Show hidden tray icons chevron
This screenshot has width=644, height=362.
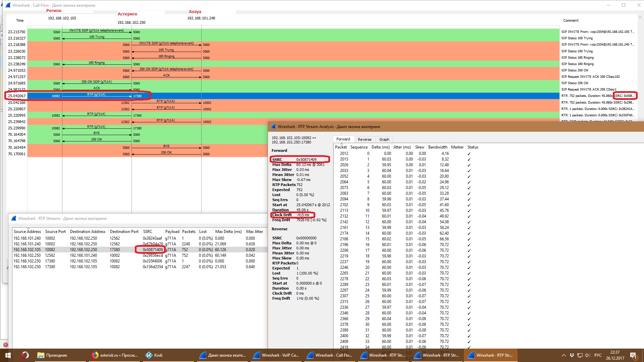[564, 355]
